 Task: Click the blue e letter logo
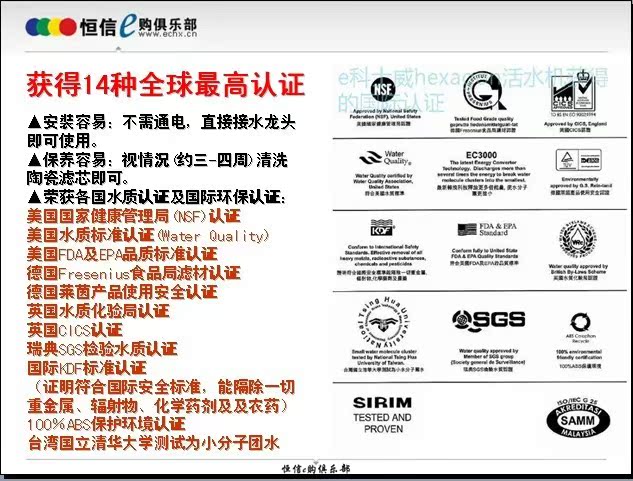click(128, 25)
